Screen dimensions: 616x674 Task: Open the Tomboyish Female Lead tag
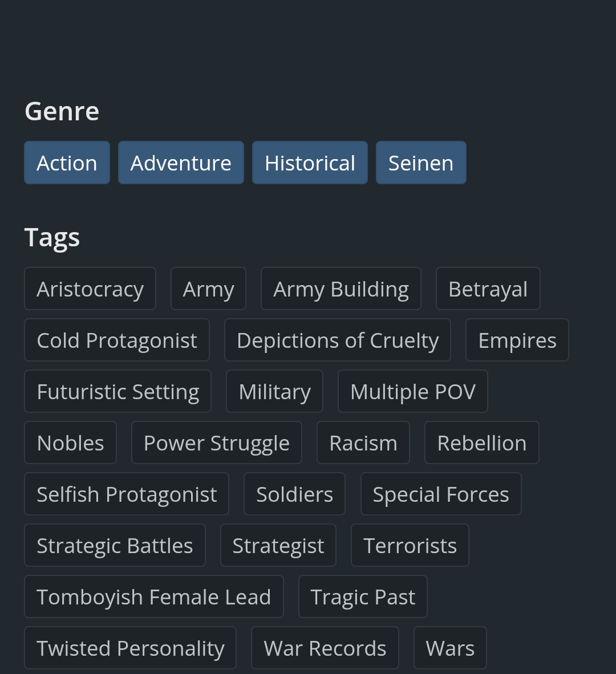pos(154,597)
